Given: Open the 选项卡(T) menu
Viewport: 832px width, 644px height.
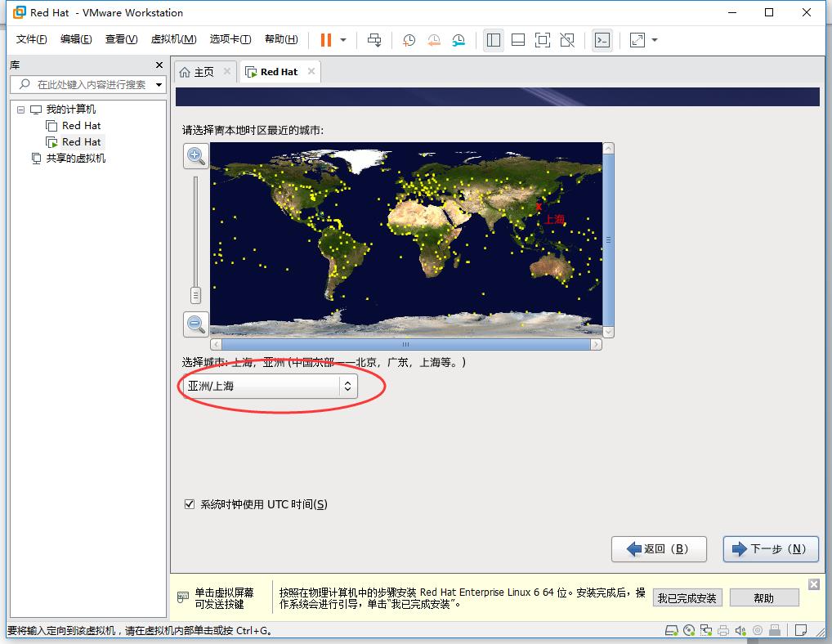Looking at the screenshot, I should click(x=230, y=39).
